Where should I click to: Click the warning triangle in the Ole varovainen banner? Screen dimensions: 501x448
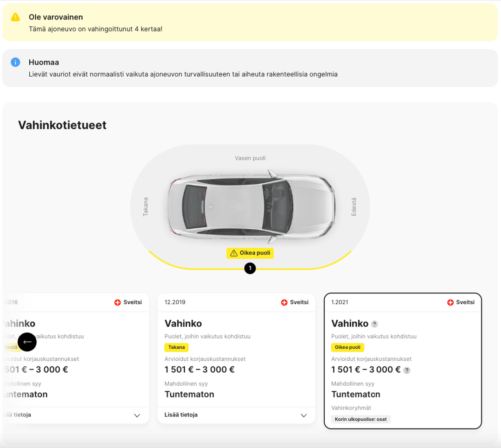[x=15, y=17]
